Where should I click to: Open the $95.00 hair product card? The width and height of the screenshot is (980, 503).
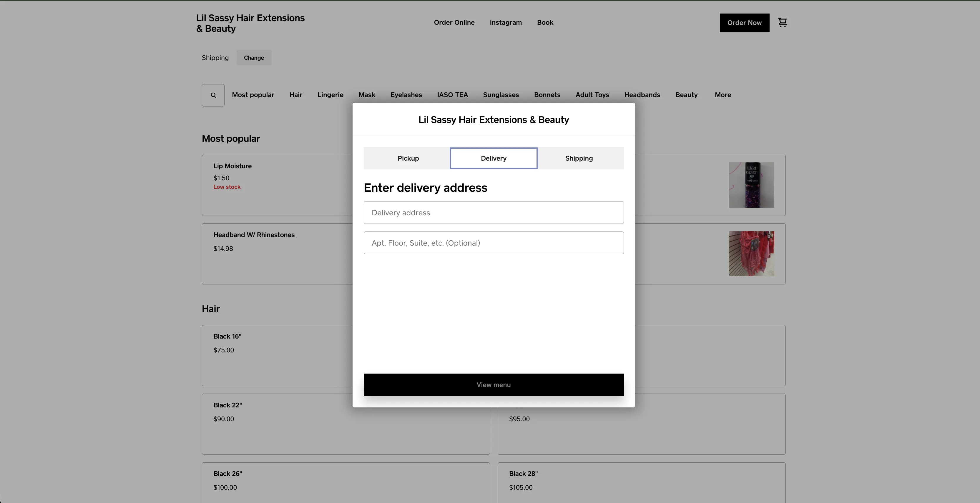(x=641, y=424)
